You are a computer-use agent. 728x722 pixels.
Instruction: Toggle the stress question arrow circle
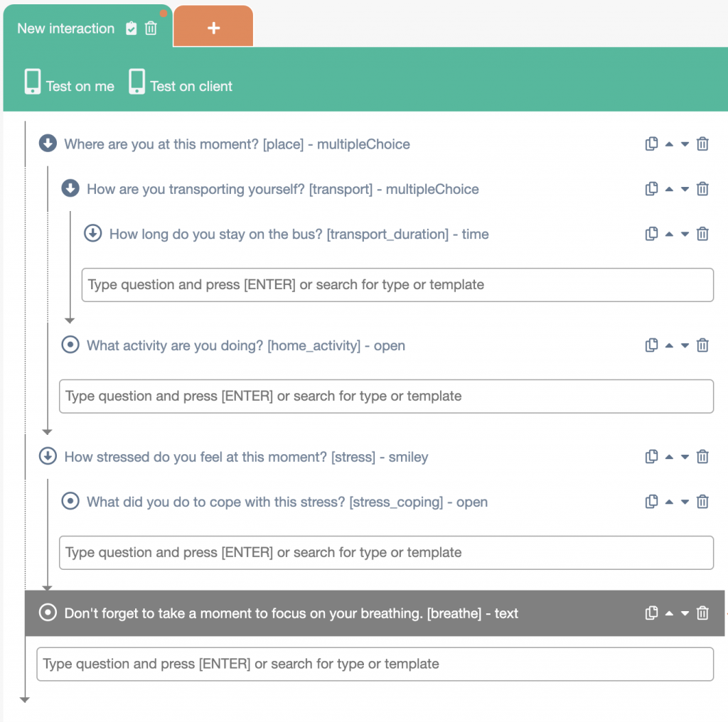tap(48, 456)
